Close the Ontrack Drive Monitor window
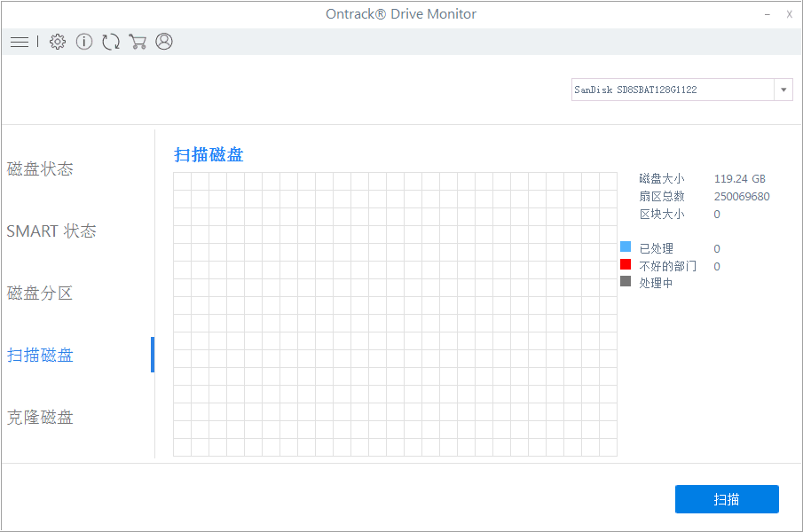Viewport: 803px width, 532px height. pos(789,15)
